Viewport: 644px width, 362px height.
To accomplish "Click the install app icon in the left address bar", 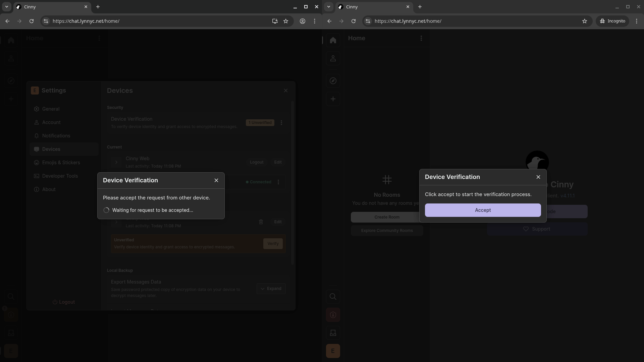I will (x=275, y=21).
